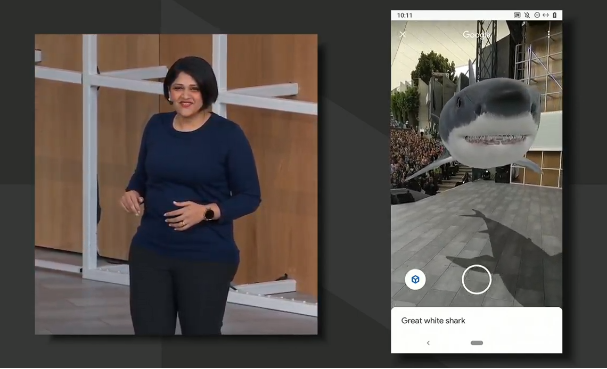
Task: Tap the circular alarm icon in status bar
Action: tap(537, 15)
